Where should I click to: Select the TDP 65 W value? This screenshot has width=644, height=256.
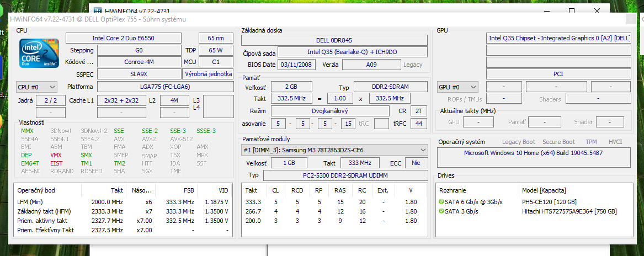click(216, 50)
